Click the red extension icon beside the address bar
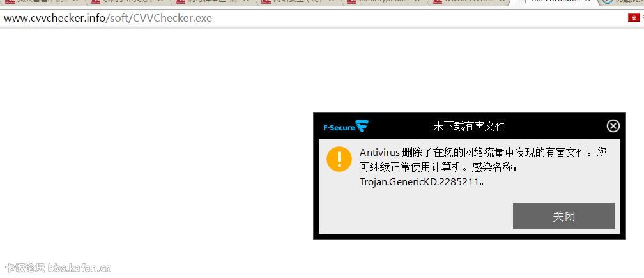The width and height of the screenshot is (644, 278). coord(633,18)
